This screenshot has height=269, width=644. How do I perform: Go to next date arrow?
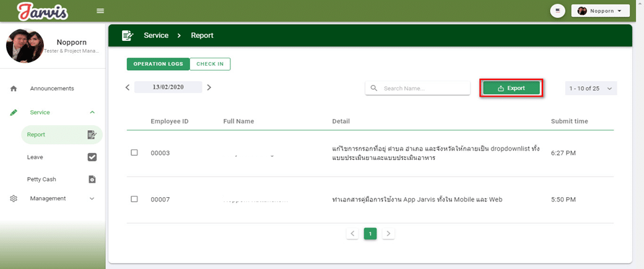point(209,87)
